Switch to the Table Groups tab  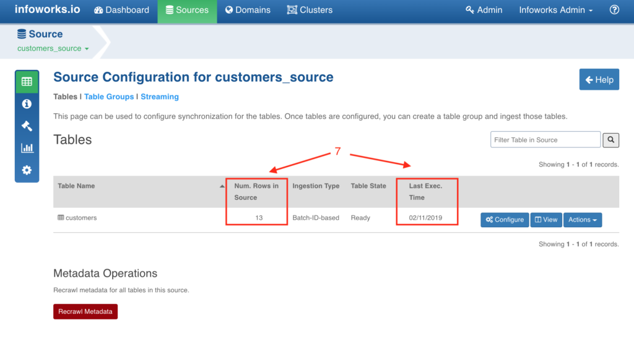pos(109,97)
